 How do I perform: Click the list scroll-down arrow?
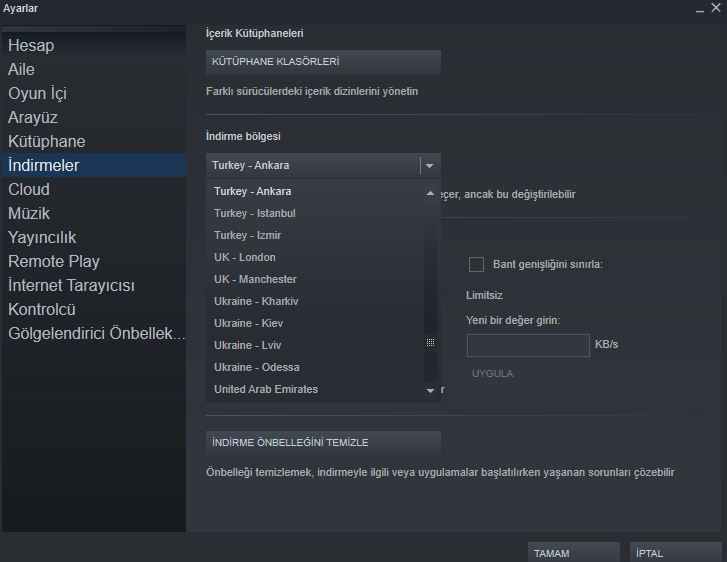(x=430, y=391)
